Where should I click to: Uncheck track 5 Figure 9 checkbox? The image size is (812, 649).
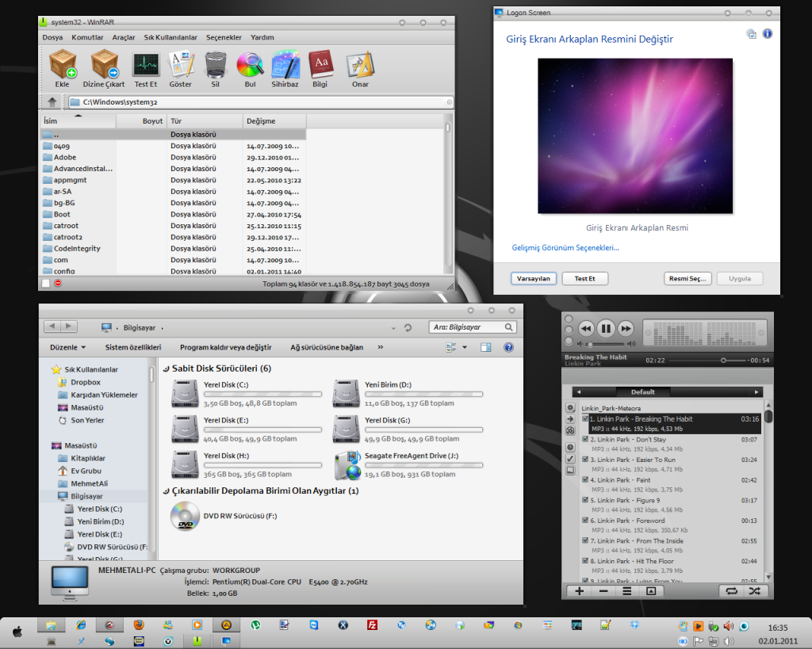point(585,500)
